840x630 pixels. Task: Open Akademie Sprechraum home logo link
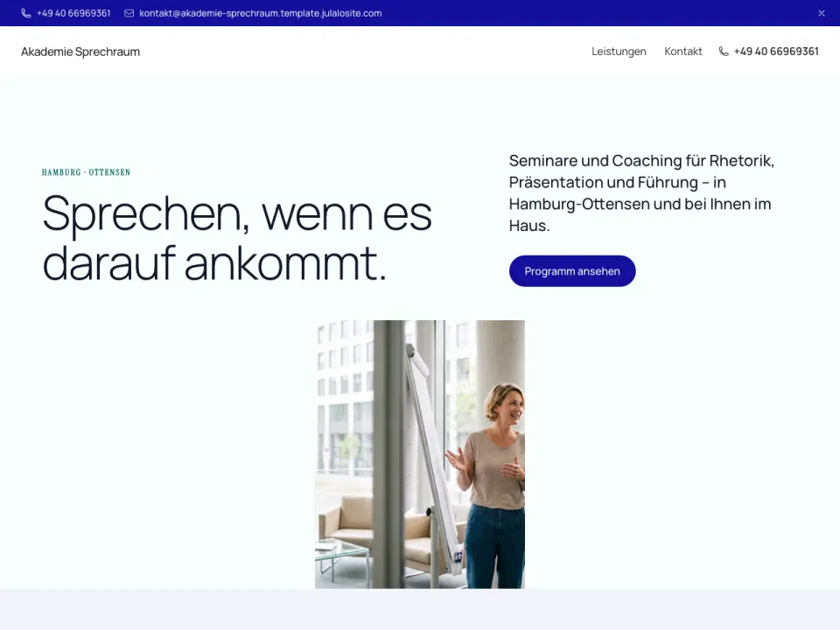click(80, 52)
